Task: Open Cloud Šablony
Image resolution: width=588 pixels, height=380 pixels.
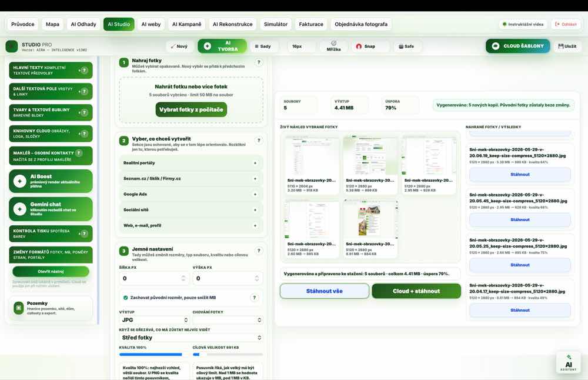Action: click(x=517, y=46)
